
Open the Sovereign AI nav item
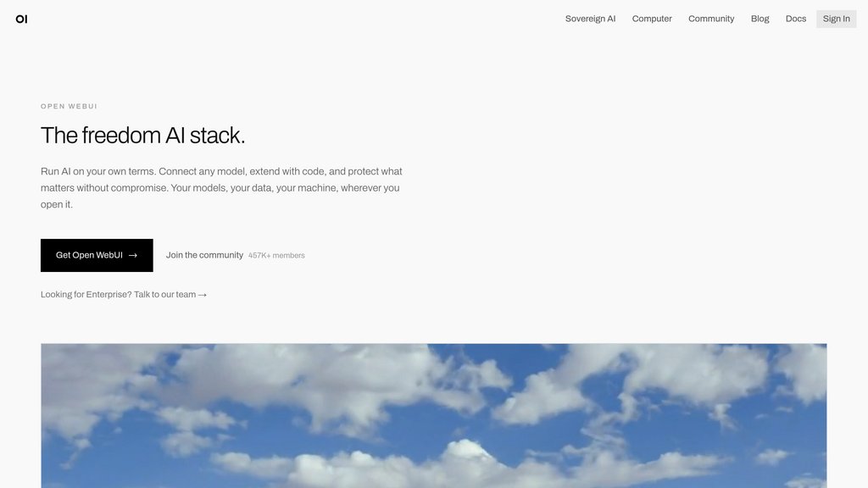click(590, 19)
